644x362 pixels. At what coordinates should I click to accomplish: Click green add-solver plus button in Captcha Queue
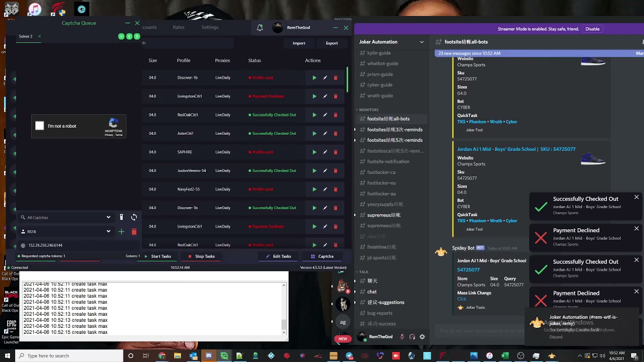(x=121, y=36)
